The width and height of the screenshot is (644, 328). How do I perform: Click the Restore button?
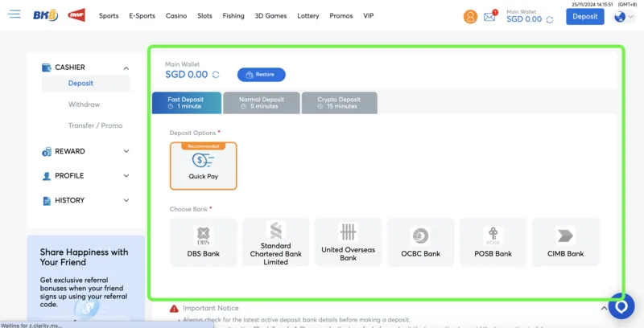(x=261, y=75)
